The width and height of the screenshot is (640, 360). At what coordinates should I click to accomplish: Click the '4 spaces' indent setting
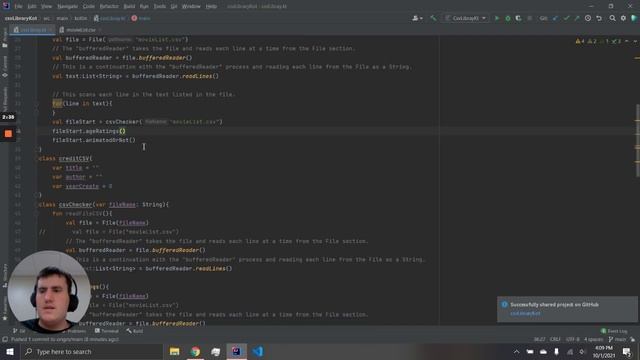pyautogui.click(x=593, y=340)
